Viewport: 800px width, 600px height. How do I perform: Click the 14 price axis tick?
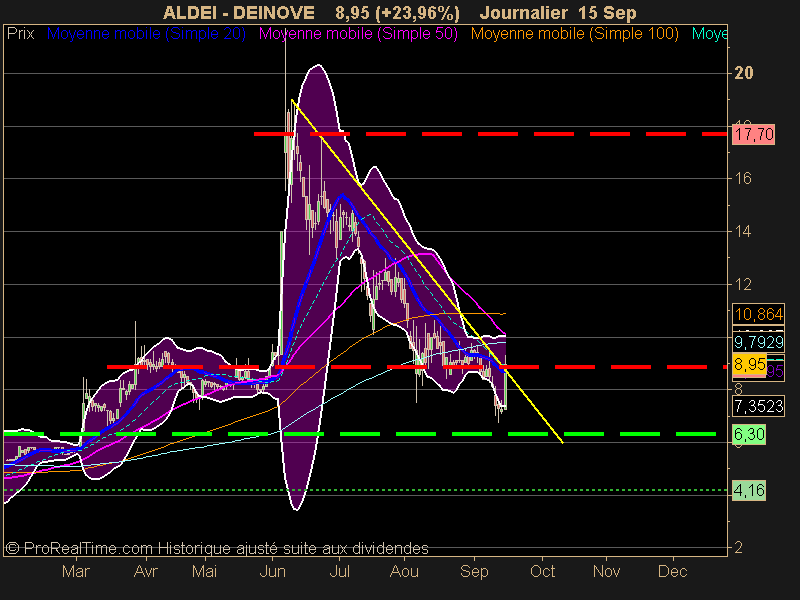point(743,231)
